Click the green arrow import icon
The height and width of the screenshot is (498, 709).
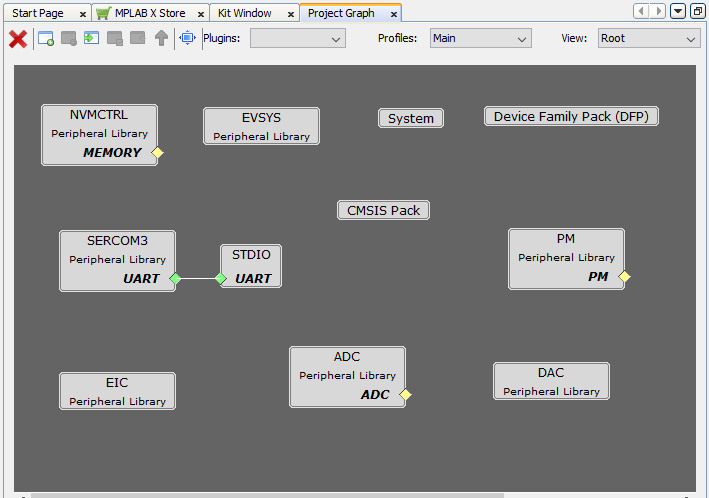[x=92, y=39]
